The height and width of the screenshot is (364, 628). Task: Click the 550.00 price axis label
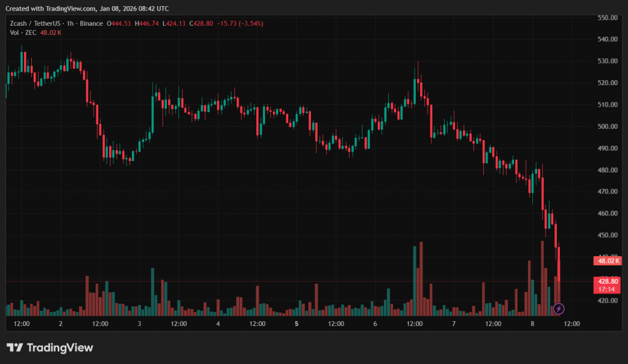click(x=607, y=18)
